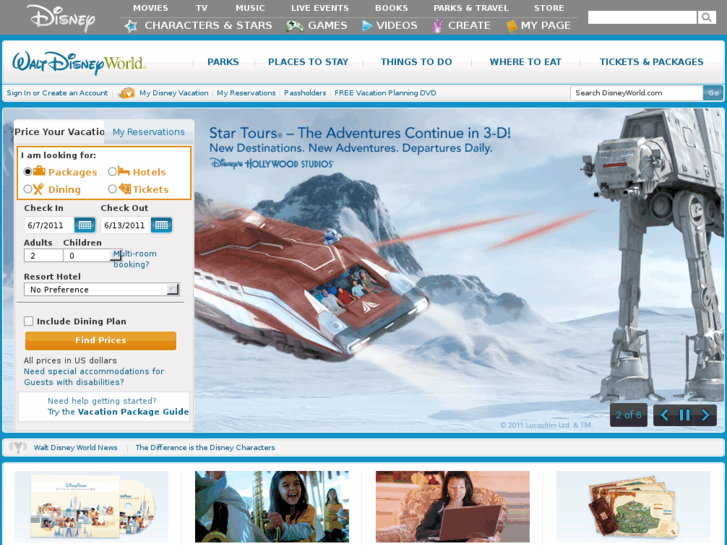Click the Tickets icon

[125, 188]
